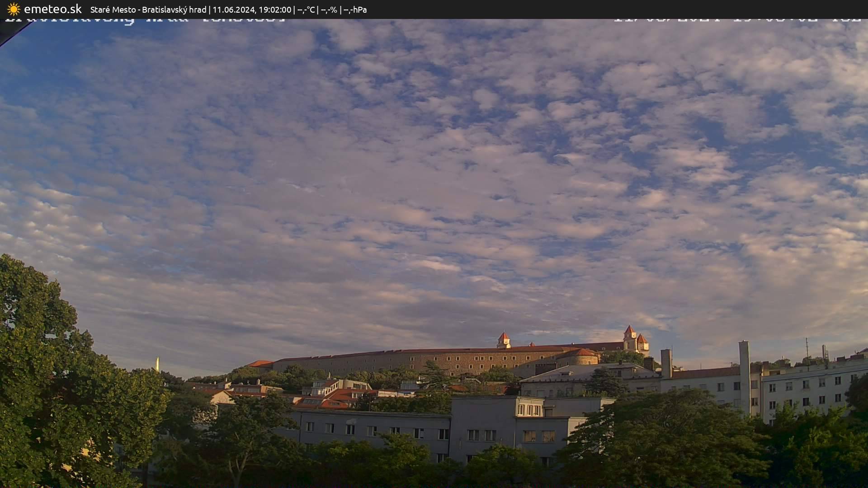868x488 pixels.
Task: Click the shorter grey chimney beside tall one
Action: pos(665,363)
